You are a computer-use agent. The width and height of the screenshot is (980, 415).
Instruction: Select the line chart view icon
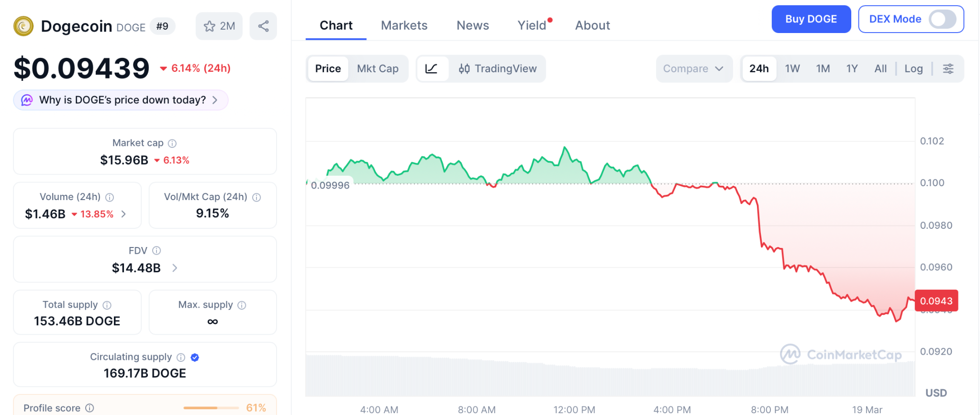click(432, 68)
